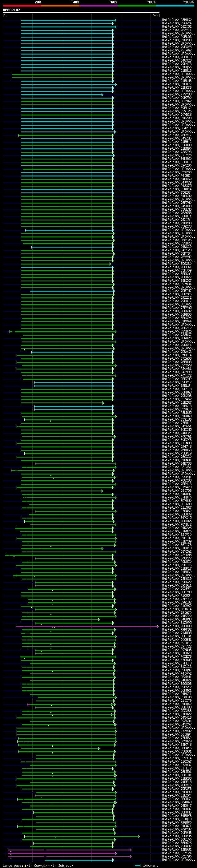The width and height of the screenshot is (197, 868).
Task: Click the purple ~60% identity legend segment
Action: pos(99,6)
